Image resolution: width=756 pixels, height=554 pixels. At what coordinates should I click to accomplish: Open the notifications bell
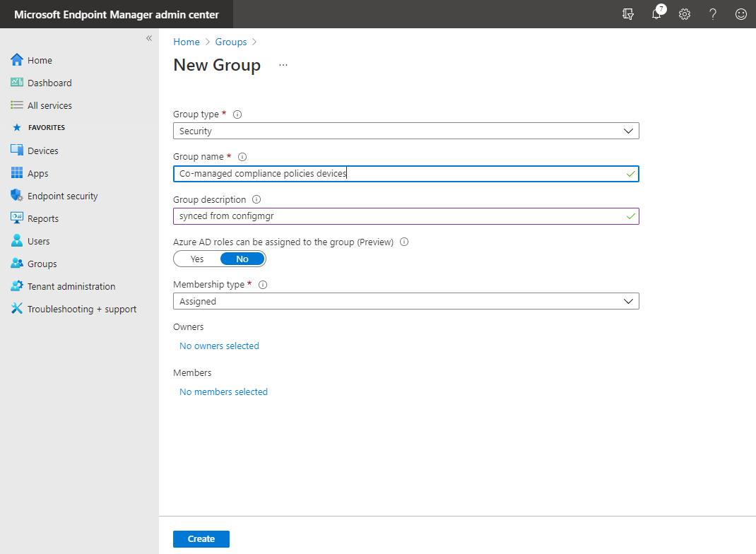pos(656,14)
